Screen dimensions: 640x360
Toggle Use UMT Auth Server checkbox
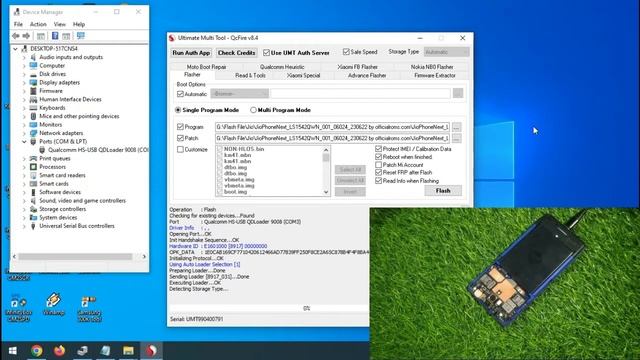point(267,53)
